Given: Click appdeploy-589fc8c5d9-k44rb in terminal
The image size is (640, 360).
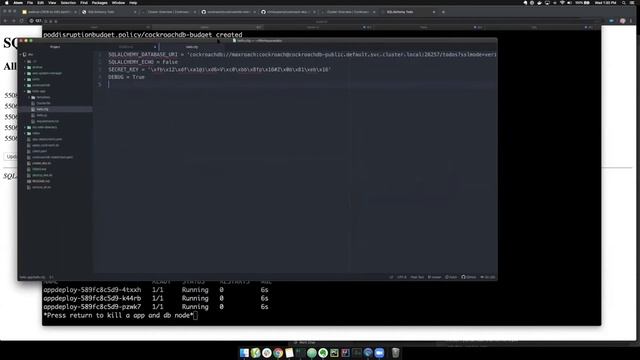Looking at the screenshot, I should click(92, 298).
